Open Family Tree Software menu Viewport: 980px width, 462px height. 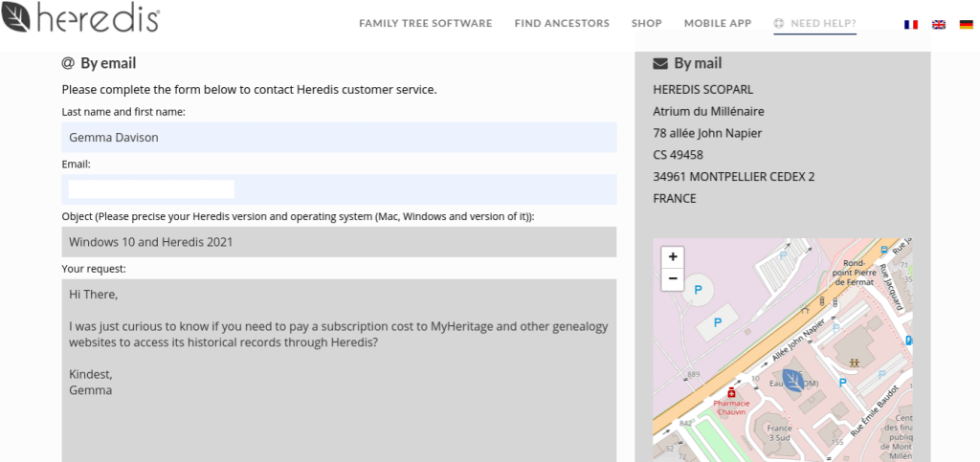[426, 24]
